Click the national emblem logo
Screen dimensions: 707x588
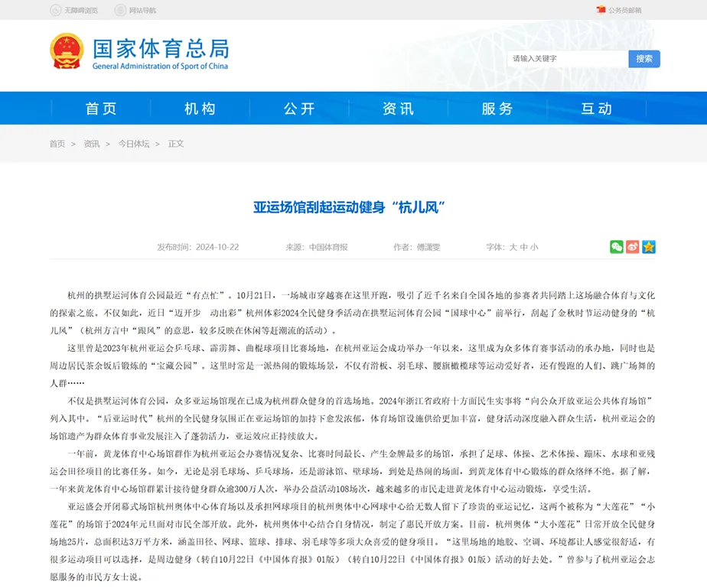coord(66,51)
